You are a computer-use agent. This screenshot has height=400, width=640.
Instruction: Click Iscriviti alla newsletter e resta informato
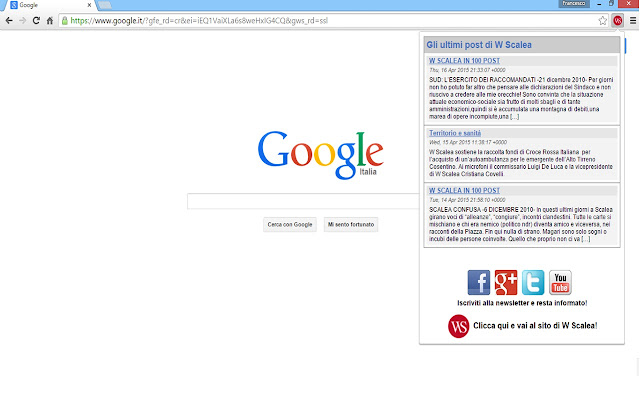click(522, 303)
